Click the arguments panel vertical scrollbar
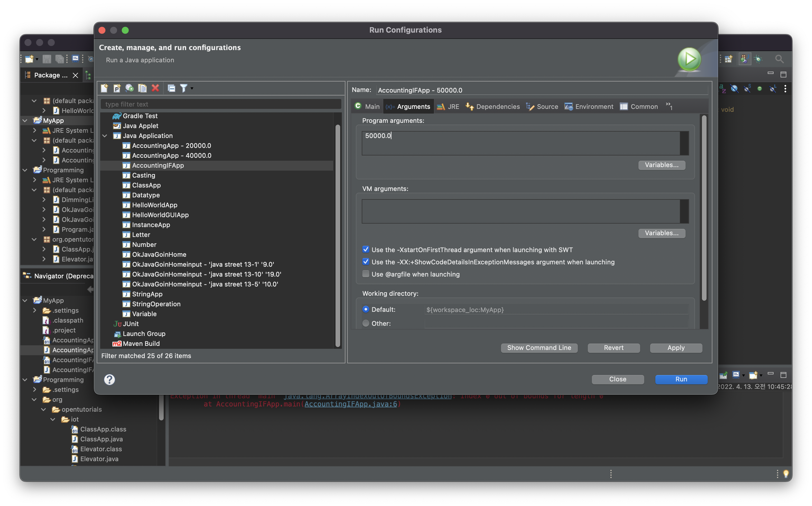Screen dimensions: 812x506 tap(704, 208)
